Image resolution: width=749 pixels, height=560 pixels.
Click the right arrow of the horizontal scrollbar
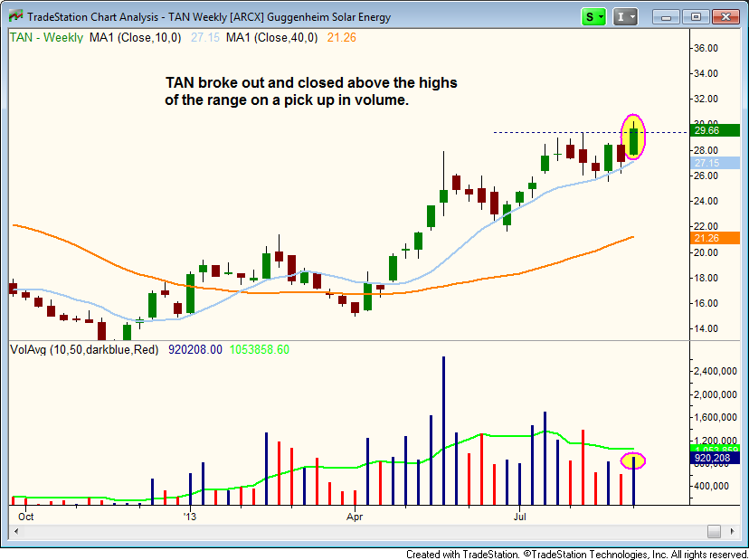pos(733,531)
